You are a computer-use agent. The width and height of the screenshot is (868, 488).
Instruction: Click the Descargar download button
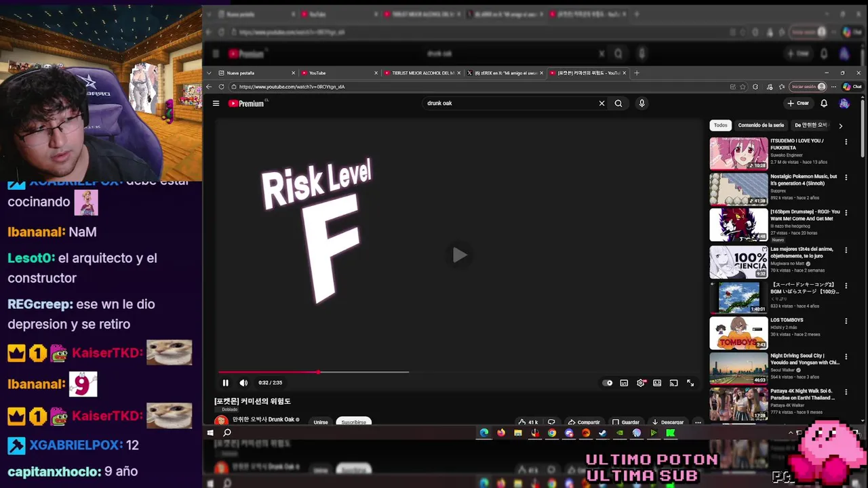(667, 422)
